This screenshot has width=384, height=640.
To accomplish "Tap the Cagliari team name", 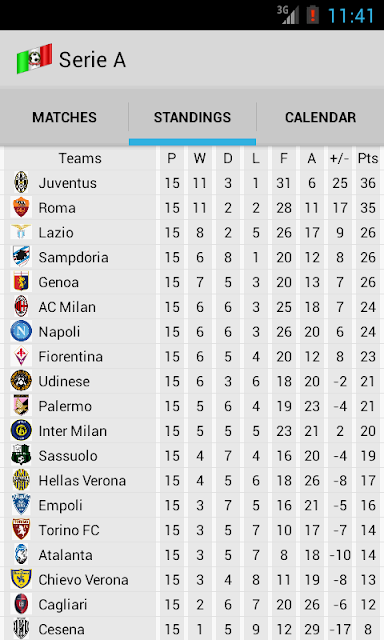I will point(63,604).
